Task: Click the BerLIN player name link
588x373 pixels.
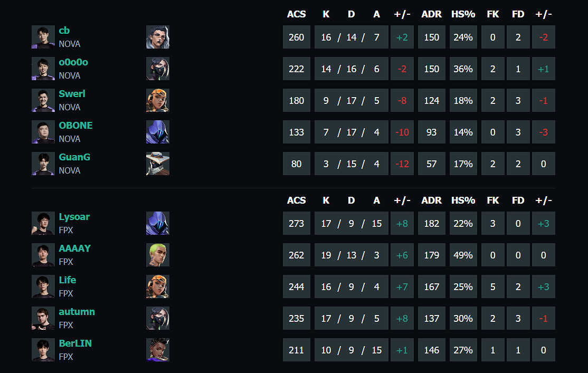Action: click(x=75, y=343)
